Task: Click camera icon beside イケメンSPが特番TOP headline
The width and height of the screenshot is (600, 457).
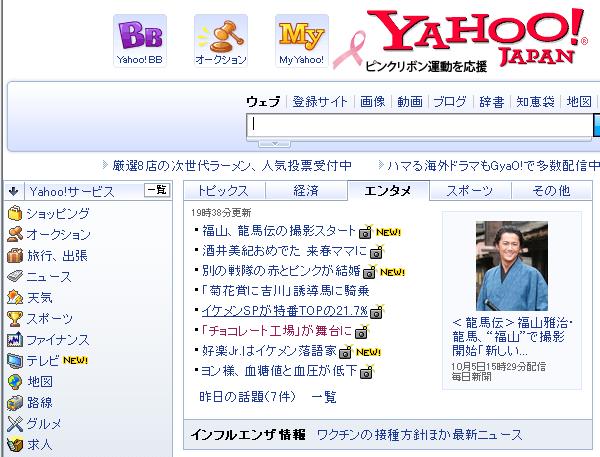Action: tap(377, 312)
